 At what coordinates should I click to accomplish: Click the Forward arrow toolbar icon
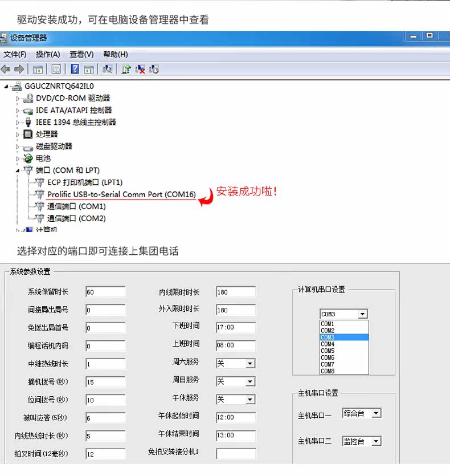19,69
